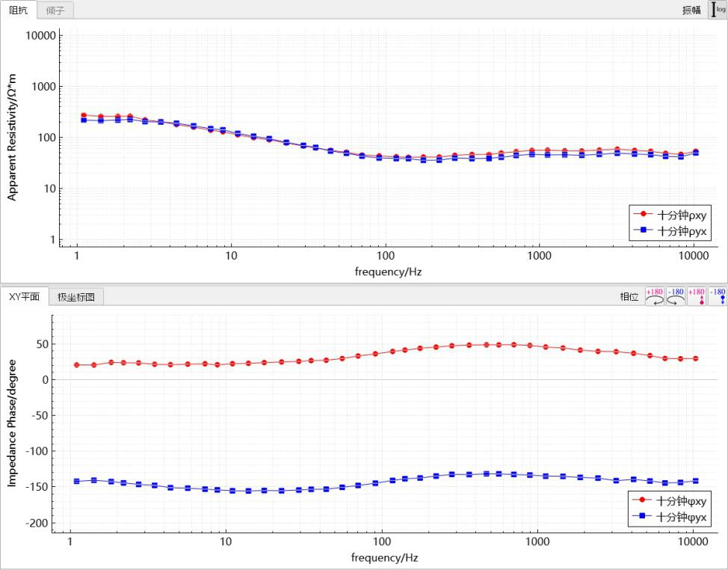Screen dimensions: 728x570
Task: Click the 振幅 label
Action: (691, 10)
